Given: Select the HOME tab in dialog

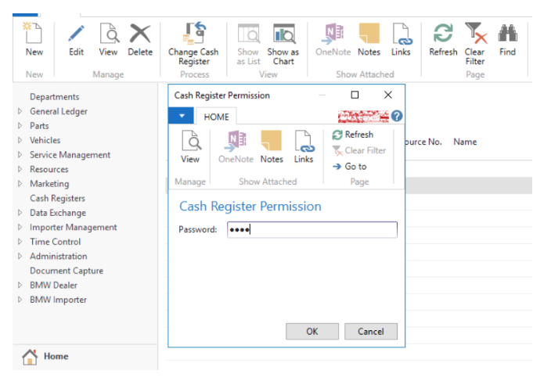Looking at the screenshot, I should pos(216,117).
